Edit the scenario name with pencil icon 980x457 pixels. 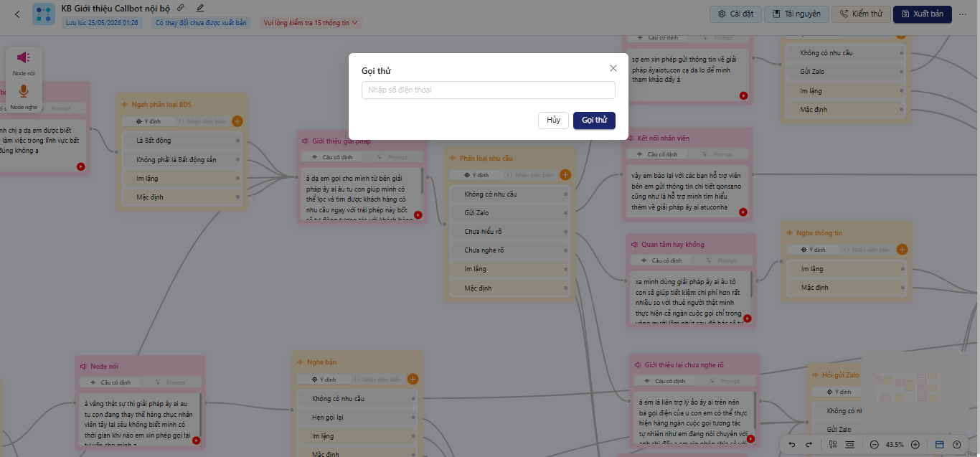tap(200, 8)
